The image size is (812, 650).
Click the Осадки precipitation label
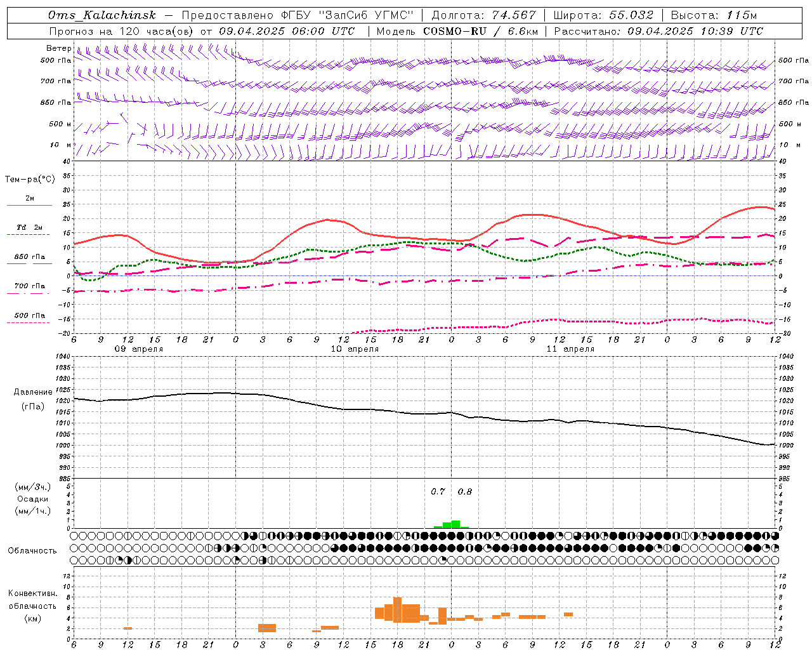click(x=33, y=499)
